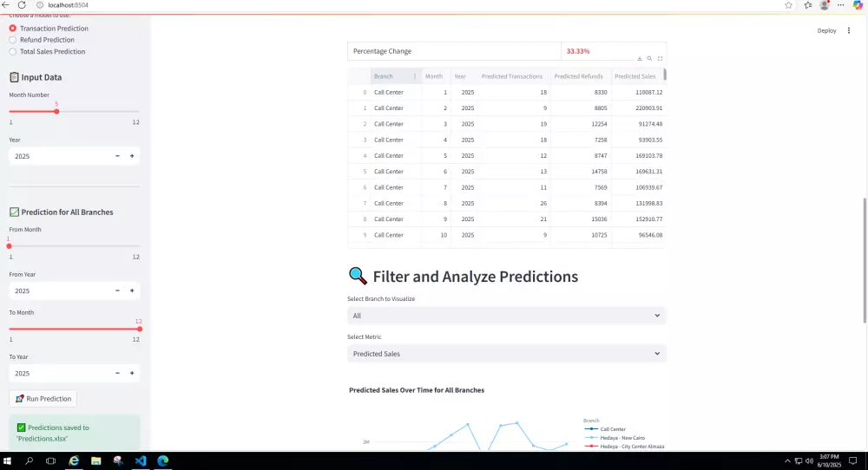Open the network tray icon

coord(799,460)
